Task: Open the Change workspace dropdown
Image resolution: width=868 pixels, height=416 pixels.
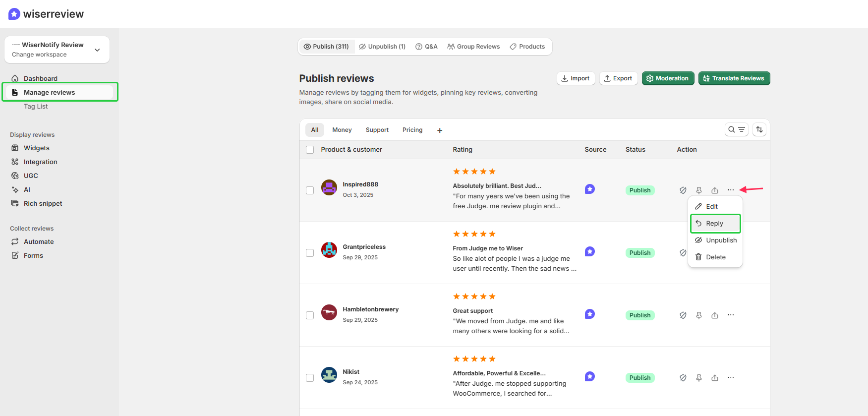Action: (57, 50)
